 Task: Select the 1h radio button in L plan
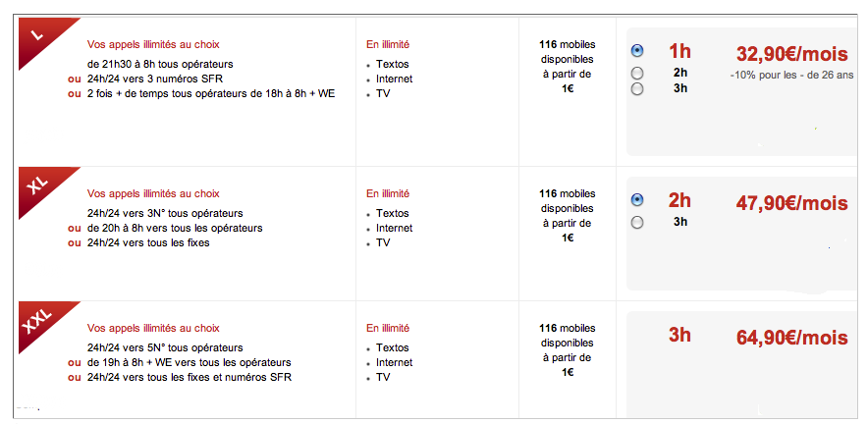tap(638, 50)
